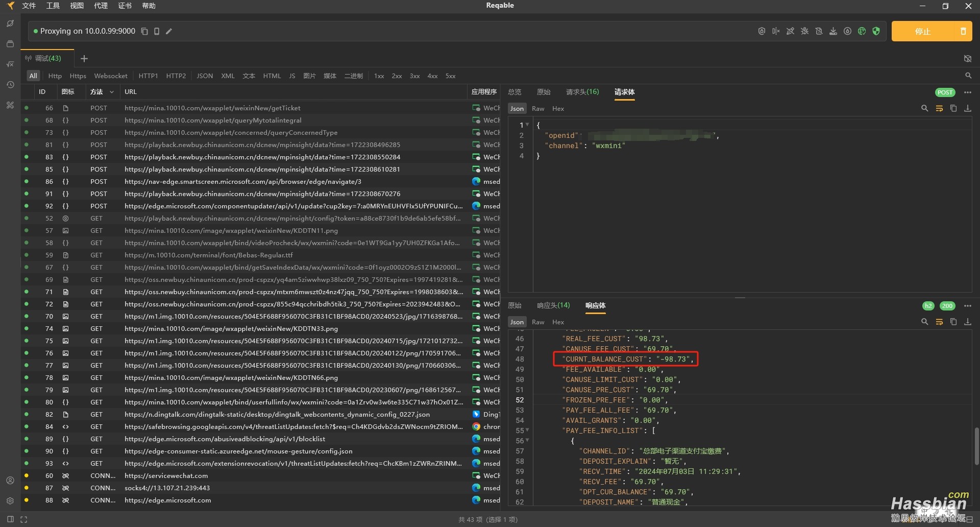
Task: Open the request panel more-options menu
Action: coord(967,92)
